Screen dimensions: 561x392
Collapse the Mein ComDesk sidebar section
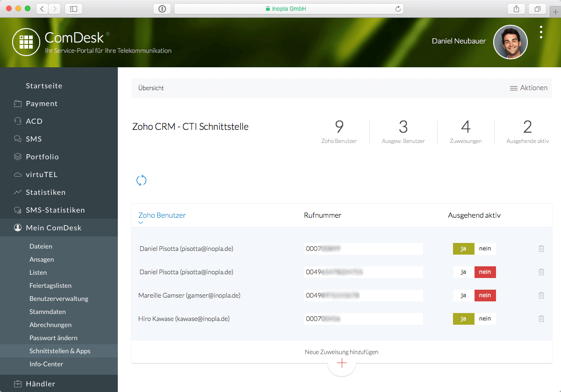[59, 228]
